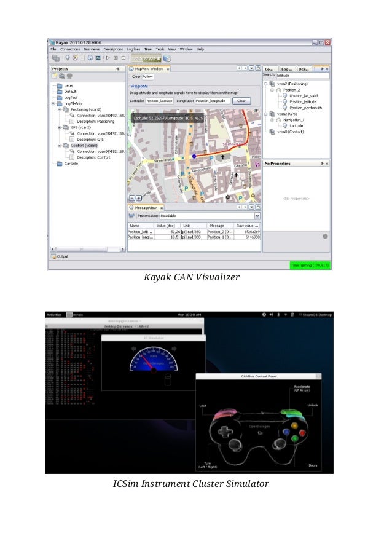This screenshot has height=557, width=392.
Task: Select the Position_lat_valid signal
Action: [304, 95]
